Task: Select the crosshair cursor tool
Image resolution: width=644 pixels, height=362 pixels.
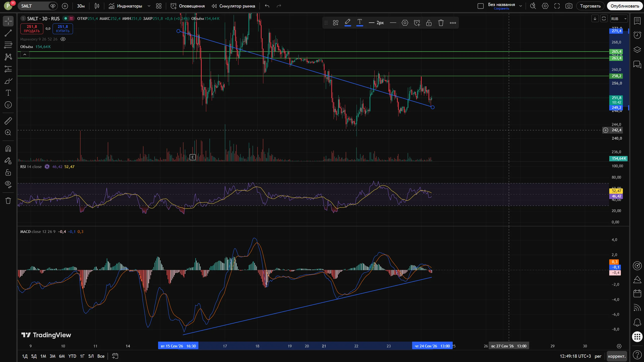Action: coord(8,21)
